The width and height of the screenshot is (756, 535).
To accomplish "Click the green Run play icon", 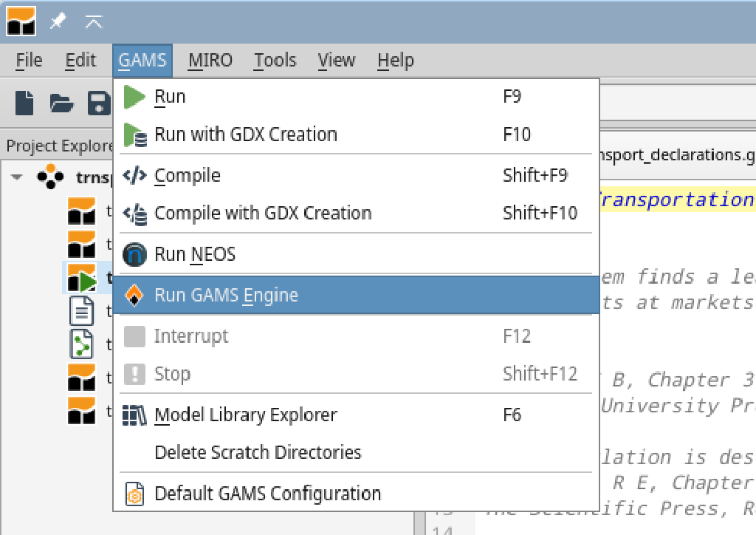I will tap(134, 97).
